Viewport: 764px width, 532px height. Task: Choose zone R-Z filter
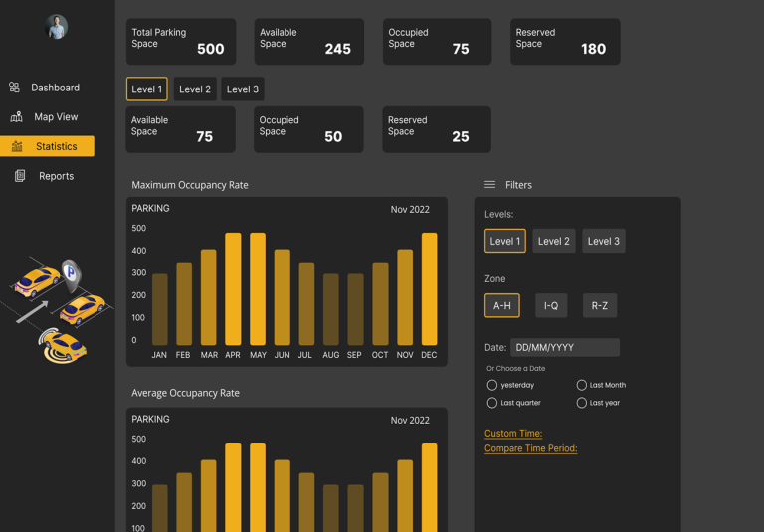pyautogui.click(x=600, y=305)
